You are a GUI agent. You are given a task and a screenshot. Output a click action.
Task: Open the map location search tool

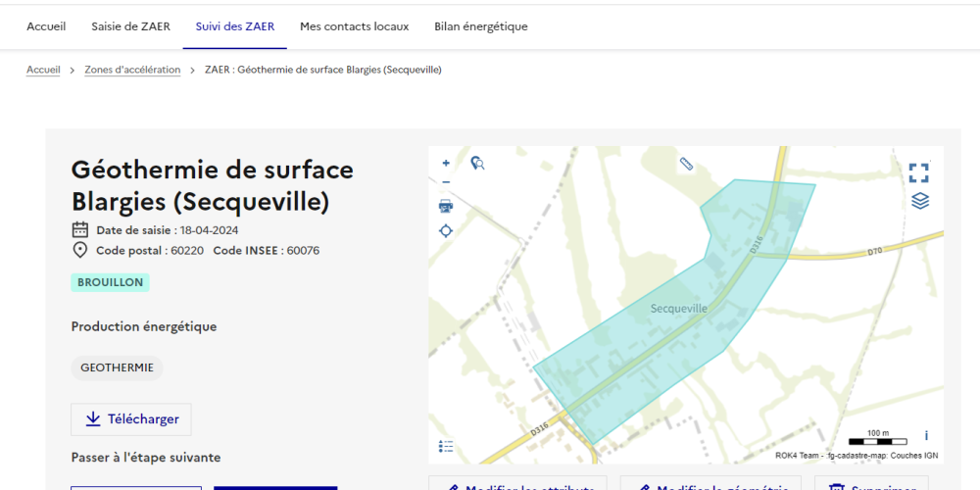pos(477,164)
